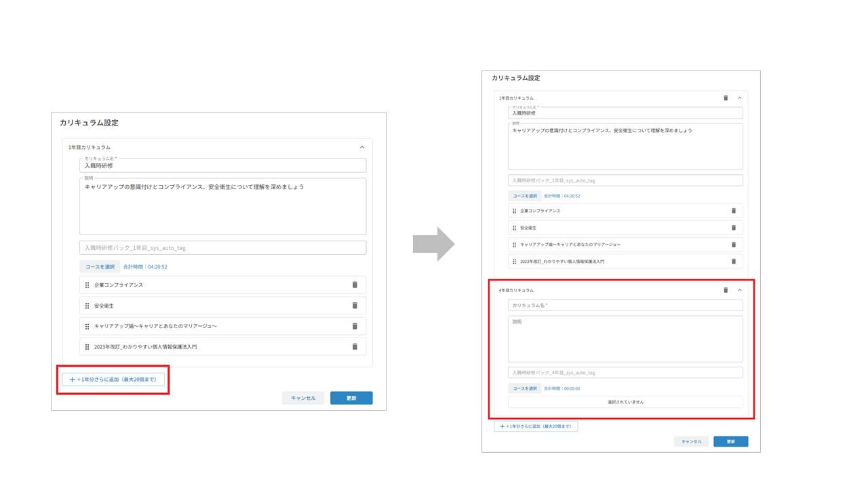Click 更新 button in left panel
Viewport: 868px width, 488px height.
(x=351, y=398)
